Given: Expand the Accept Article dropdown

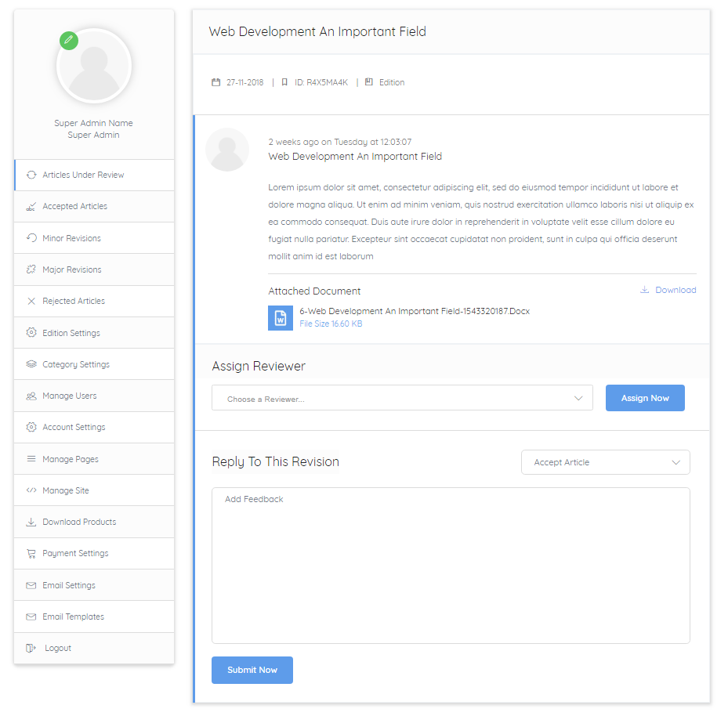Looking at the screenshot, I should coord(606,462).
